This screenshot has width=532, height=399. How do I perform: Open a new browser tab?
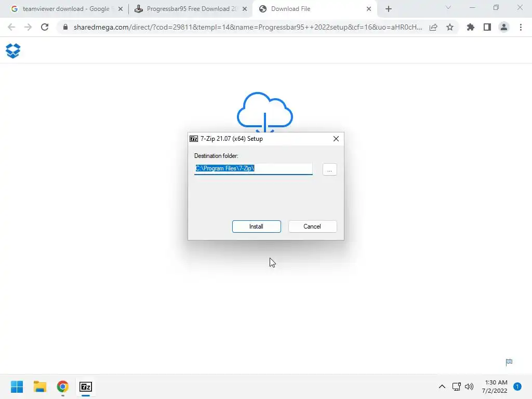click(389, 9)
